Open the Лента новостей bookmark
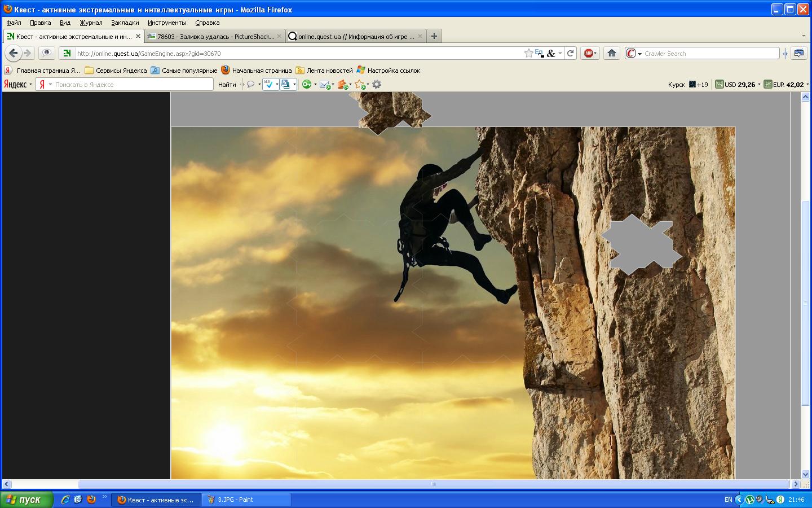This screenshot has width=812, height=508. [x=329, y=71]
